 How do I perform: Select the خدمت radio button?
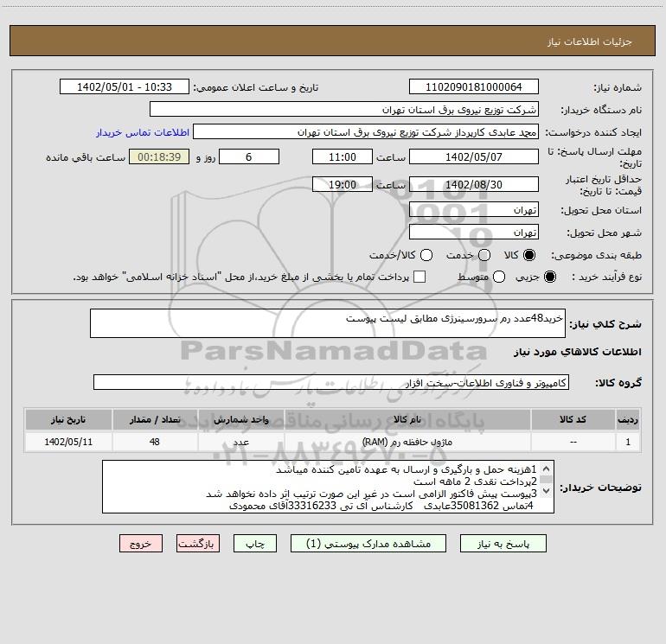(484, 255)
